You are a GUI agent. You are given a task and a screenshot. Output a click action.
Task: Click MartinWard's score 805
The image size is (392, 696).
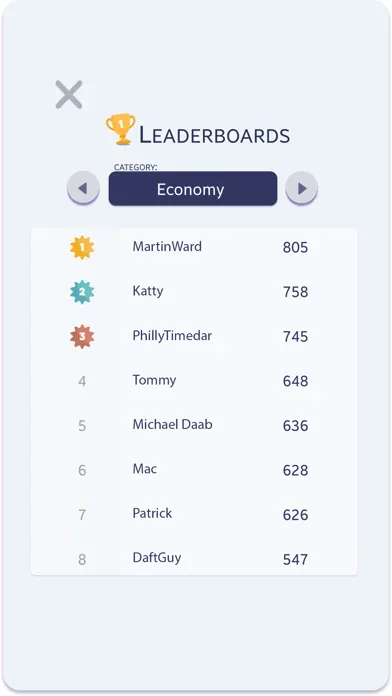[295, 248]
